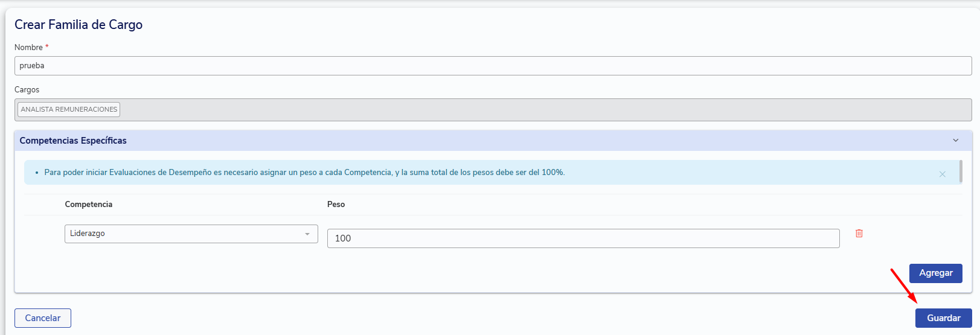Collapse the Competencias Específicas panel chevron

click(956, 141)
